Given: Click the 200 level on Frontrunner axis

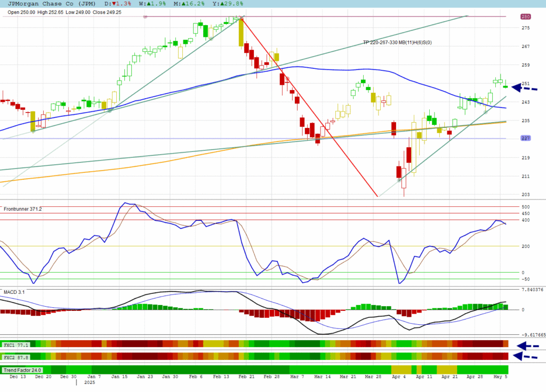Looking at the screenshot, I should coord(525,246).
